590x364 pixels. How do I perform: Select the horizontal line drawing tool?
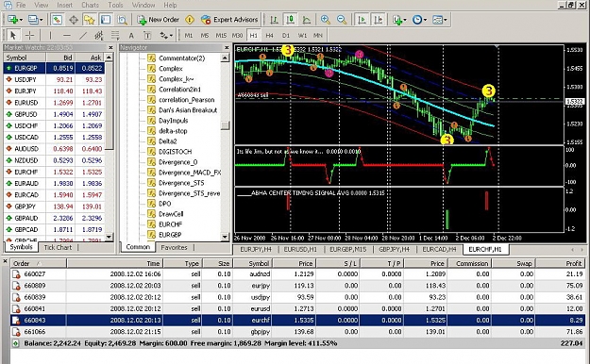click(x=67, y=35)
